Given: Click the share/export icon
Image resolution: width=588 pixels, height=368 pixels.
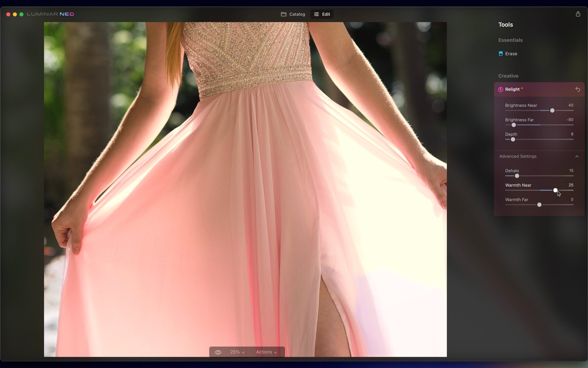Looking at the screenshot, I should pos(578,14).
